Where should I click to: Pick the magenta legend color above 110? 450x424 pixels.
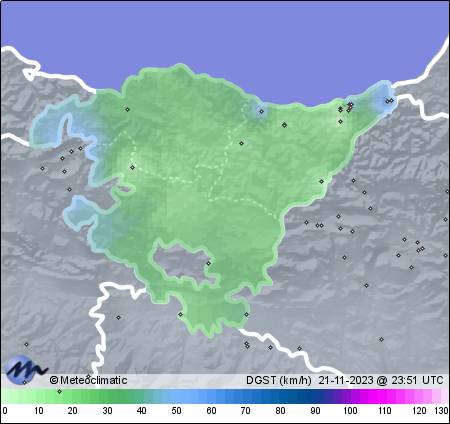(384, 397)
